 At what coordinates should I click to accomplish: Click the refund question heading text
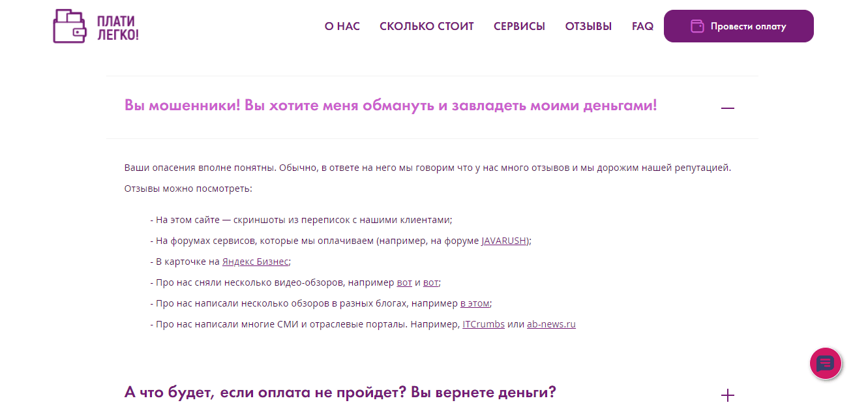click(x=340, y=392)
